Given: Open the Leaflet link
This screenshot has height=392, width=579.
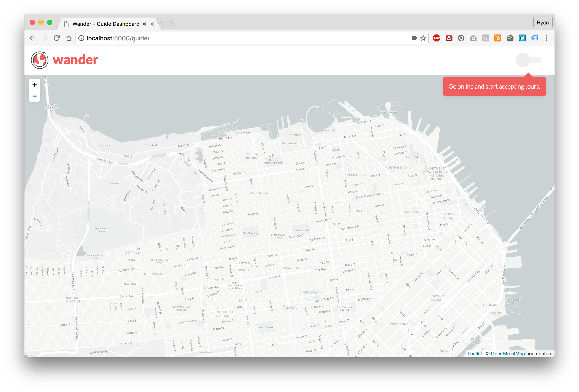Looking at the screenshot, I should (x=474, y=354).
